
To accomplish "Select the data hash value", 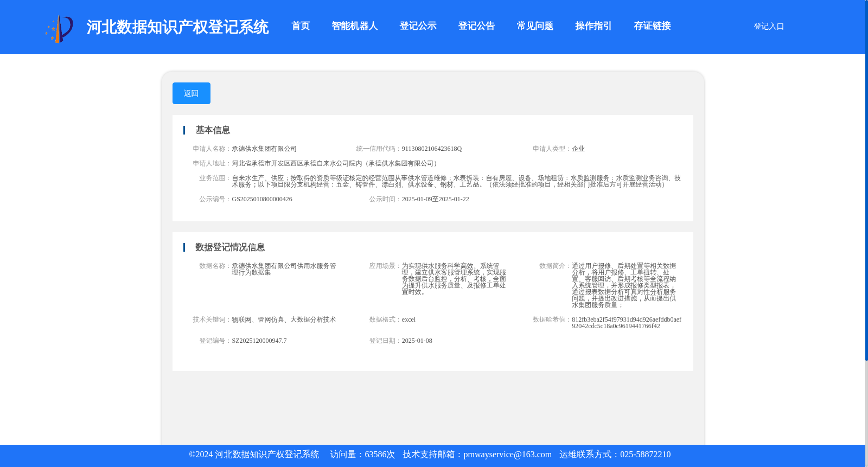I will 627,323.
